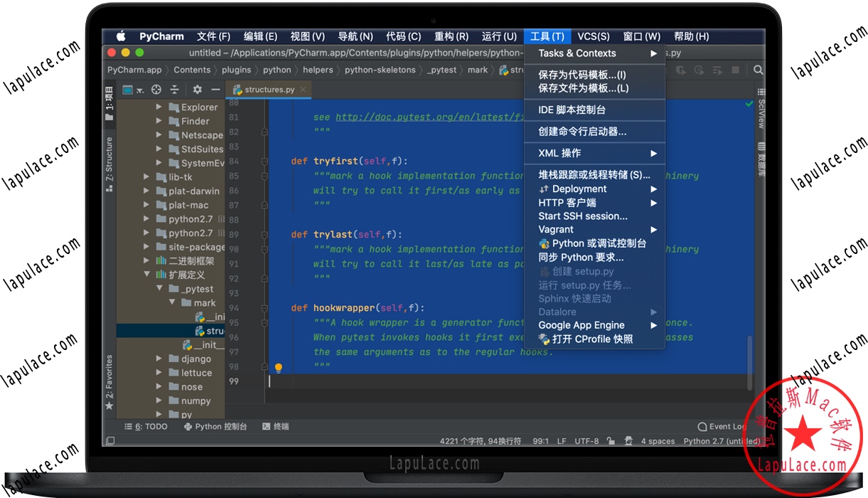
Task: Choose 打开 CProfile 快照 menu item
Action: click(594, 339)
